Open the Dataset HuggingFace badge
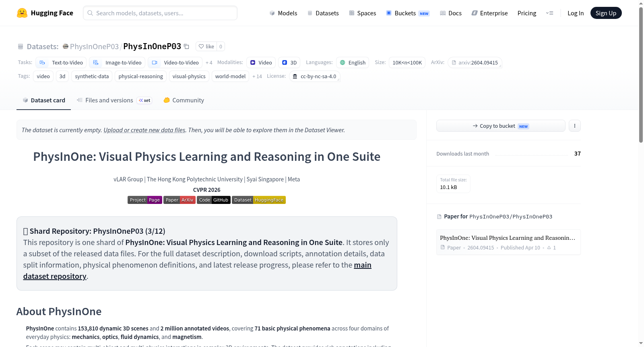 pos(259,200)
